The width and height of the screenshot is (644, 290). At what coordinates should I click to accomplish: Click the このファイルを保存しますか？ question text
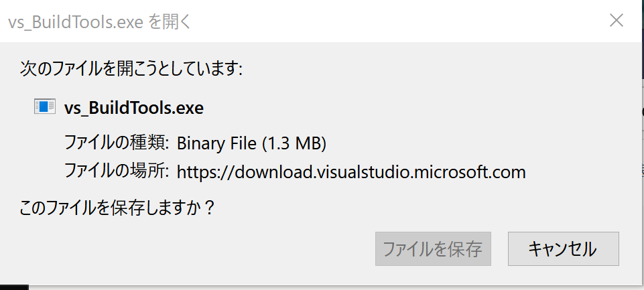(118, 208)
